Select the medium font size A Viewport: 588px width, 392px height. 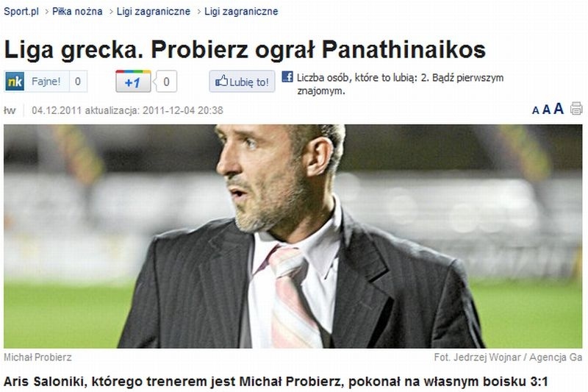pyautogui.click(x=546, y=110)
